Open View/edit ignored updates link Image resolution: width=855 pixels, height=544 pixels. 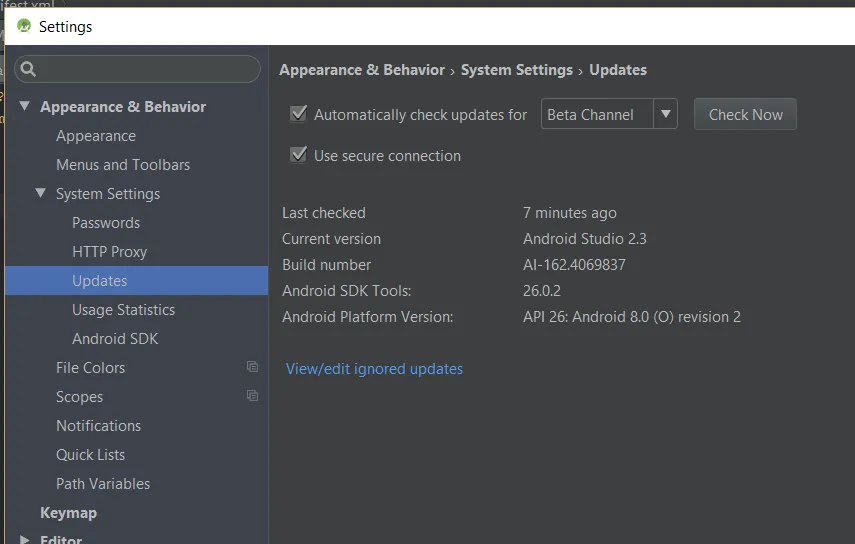pyautogui.click(x=374, y=369)
